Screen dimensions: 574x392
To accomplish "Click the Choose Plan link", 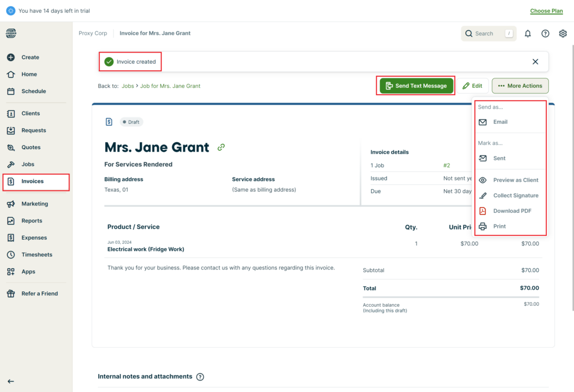I will coord(546,11).
